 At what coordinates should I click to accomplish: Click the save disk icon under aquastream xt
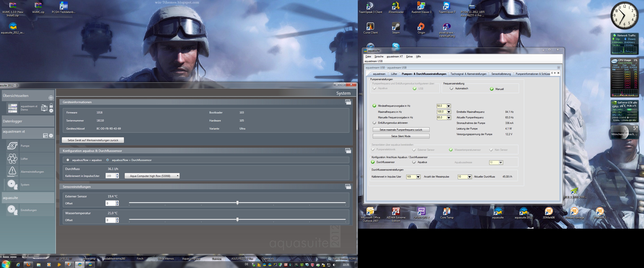tap(45, 135)
